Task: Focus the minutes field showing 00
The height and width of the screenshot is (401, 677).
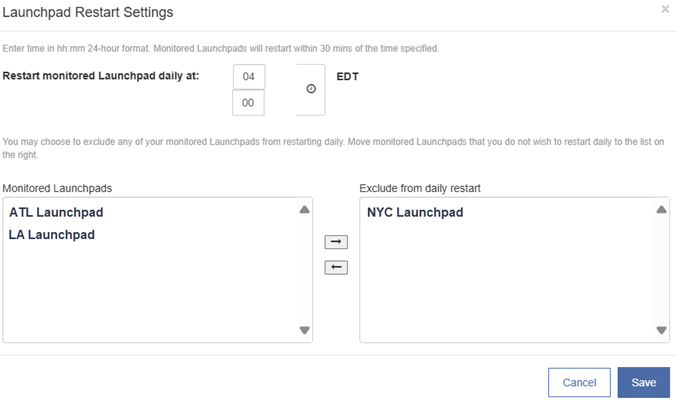Action: (248, 103)
